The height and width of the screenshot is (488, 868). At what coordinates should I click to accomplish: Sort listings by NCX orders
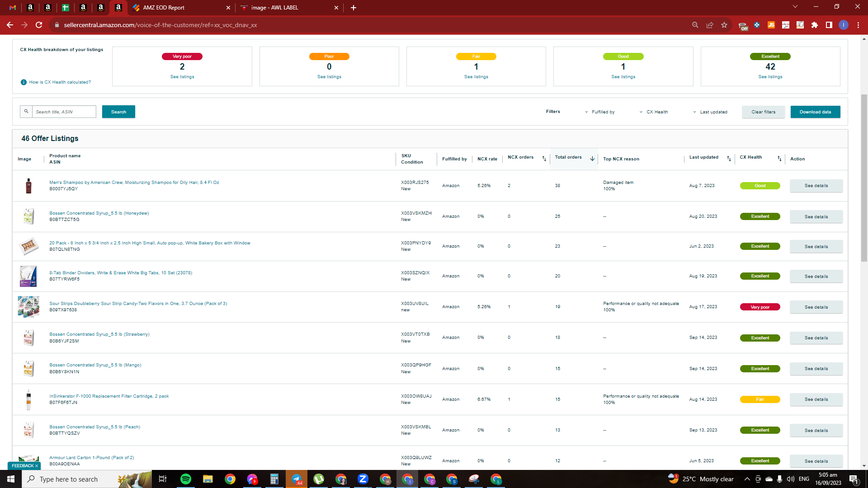tap(544, 159)
